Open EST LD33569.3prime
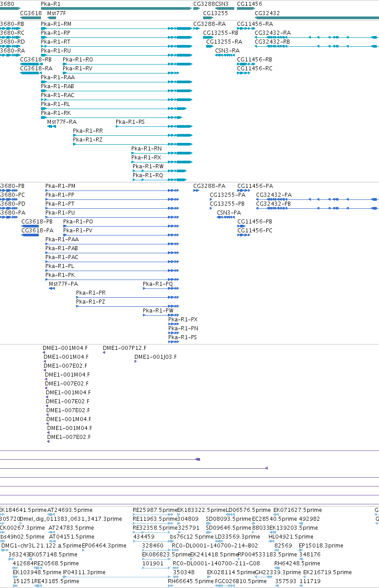This screenshot has height=588, width=379. (237, 537)
